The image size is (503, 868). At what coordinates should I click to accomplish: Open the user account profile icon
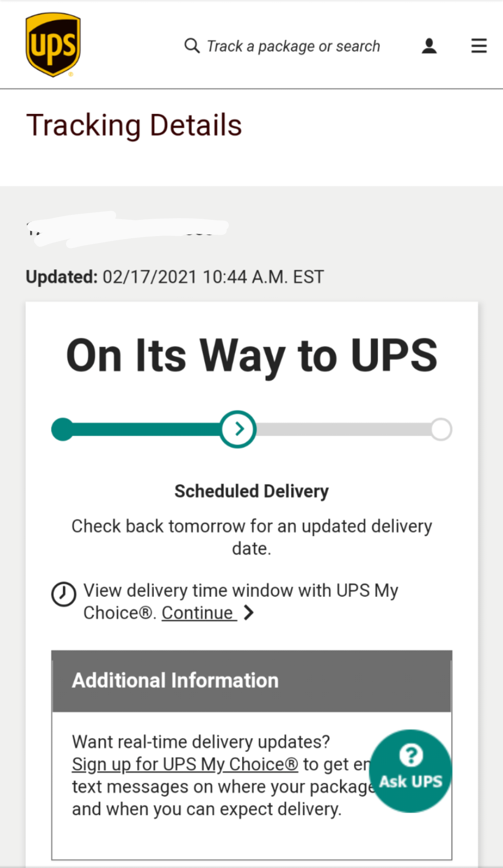click(x=429, y=46)
